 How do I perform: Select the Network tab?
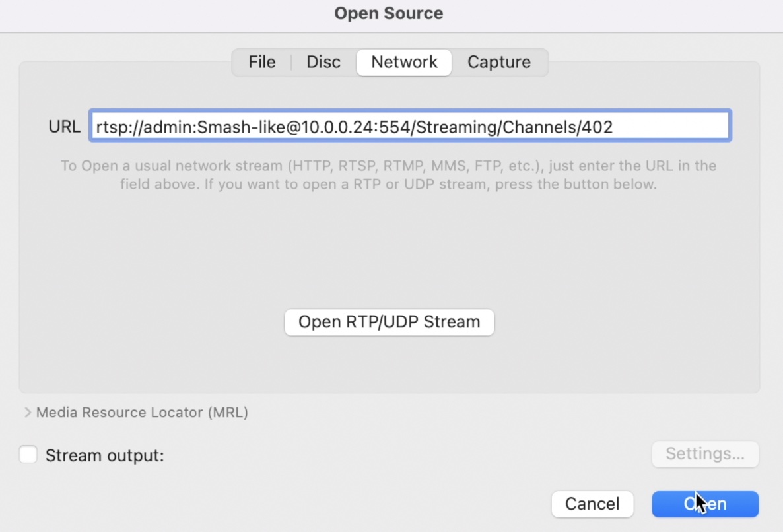click(x=404, y=63)
